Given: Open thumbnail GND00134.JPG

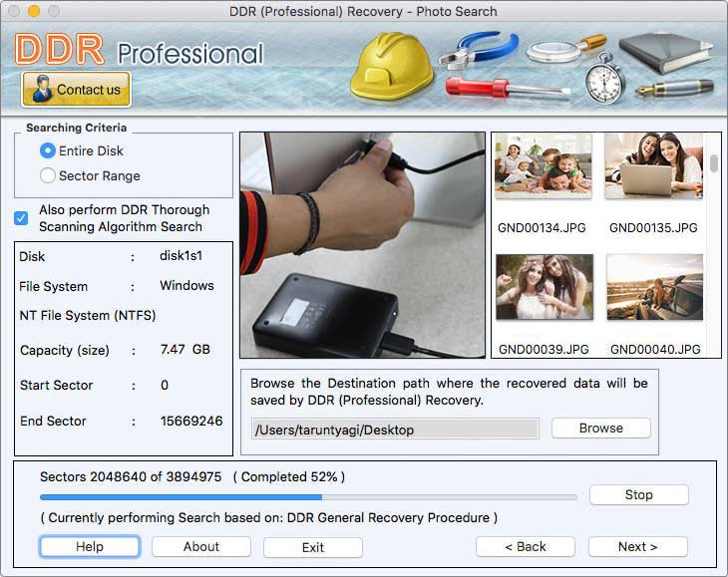Looking at the screenshot, I should [544, 165].
